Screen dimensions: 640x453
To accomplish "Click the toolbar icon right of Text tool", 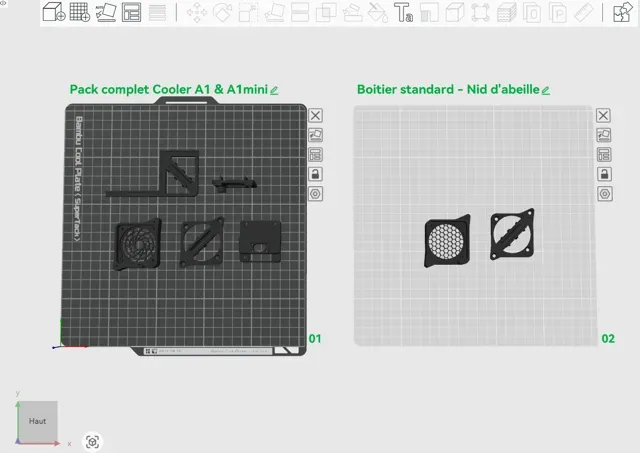I will 429,13.
